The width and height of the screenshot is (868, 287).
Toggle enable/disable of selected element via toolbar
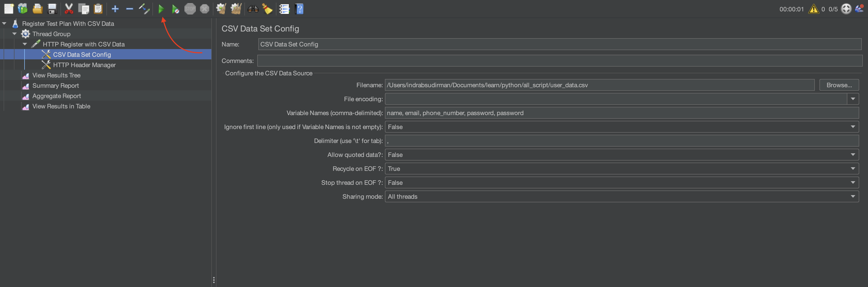pos(144,9)
